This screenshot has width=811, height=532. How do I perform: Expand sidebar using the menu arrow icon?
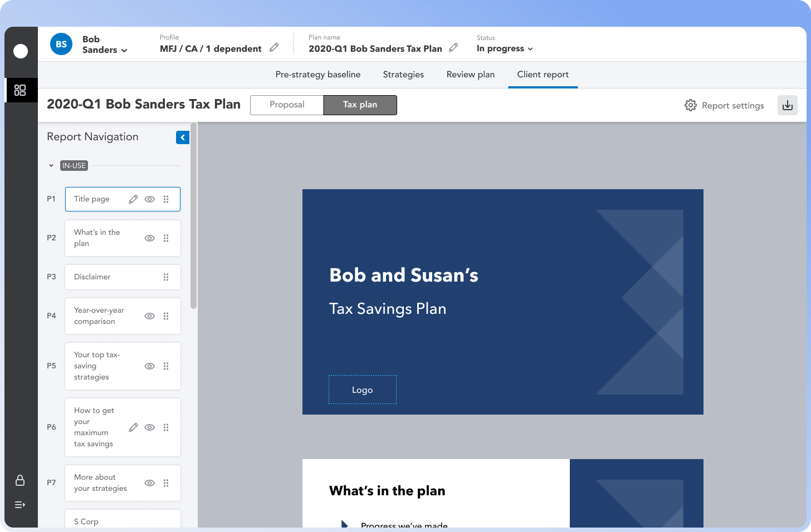20,505
